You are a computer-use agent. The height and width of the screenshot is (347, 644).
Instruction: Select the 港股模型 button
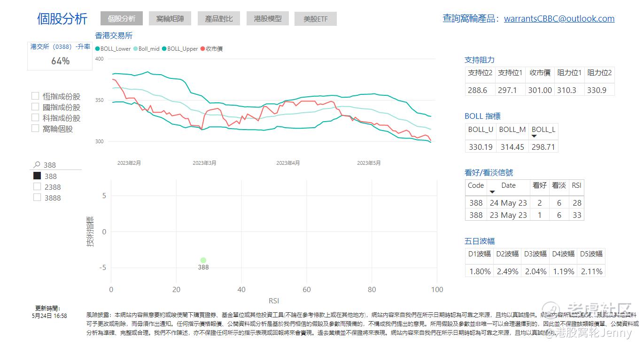267,19
